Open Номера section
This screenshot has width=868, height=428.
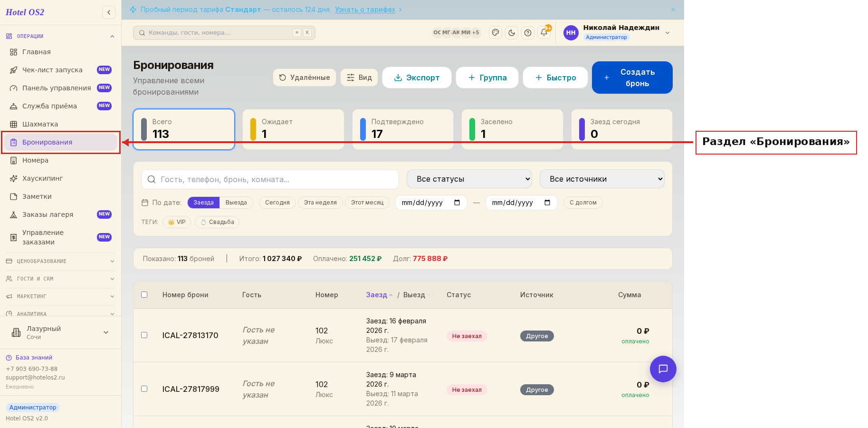pos(61,160)
